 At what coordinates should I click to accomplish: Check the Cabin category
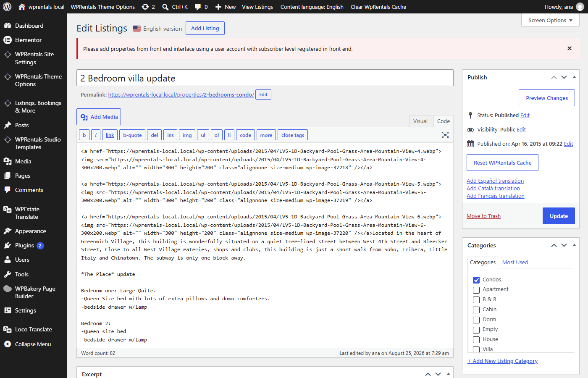point(476,310)
